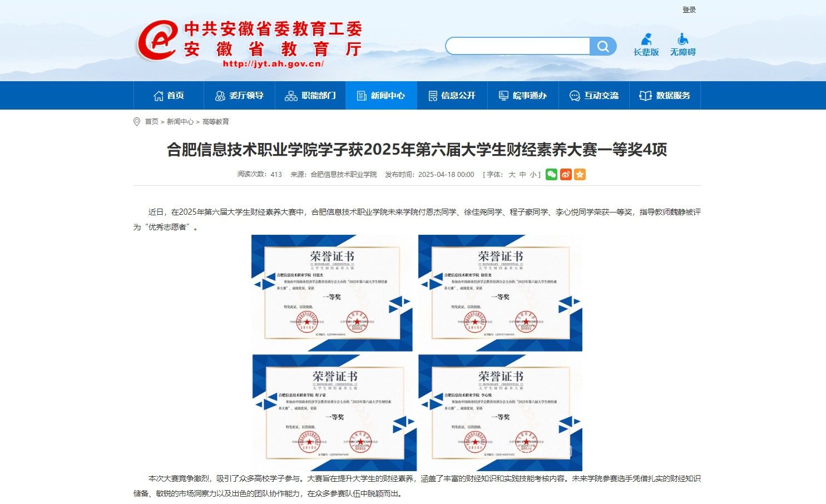Click 付恩杰's honorary certificate image
The height and width of the screenshot is (504, 826).
tap(332, 292)
